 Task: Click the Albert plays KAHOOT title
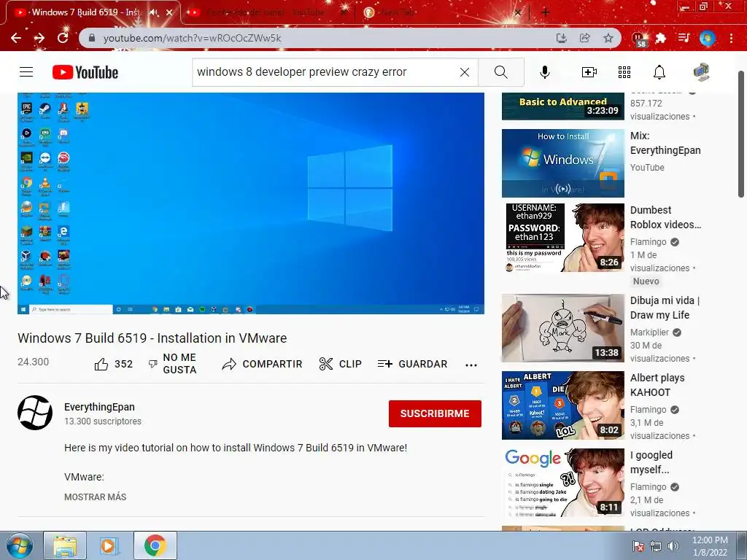[x=657, y=385]
